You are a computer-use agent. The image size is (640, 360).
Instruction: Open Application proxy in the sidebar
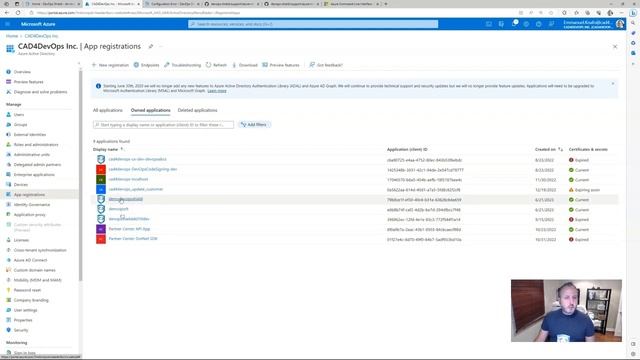(x=29, y=215)
